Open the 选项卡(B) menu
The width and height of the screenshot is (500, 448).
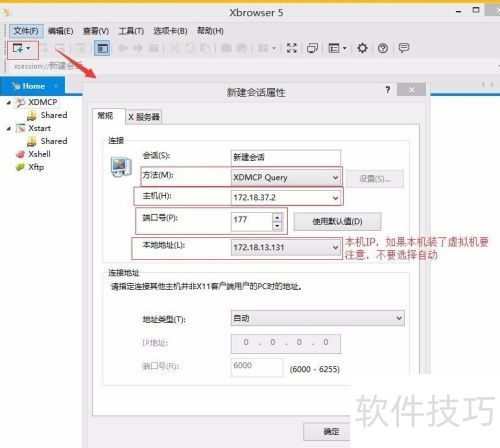[x=170, y=31]
